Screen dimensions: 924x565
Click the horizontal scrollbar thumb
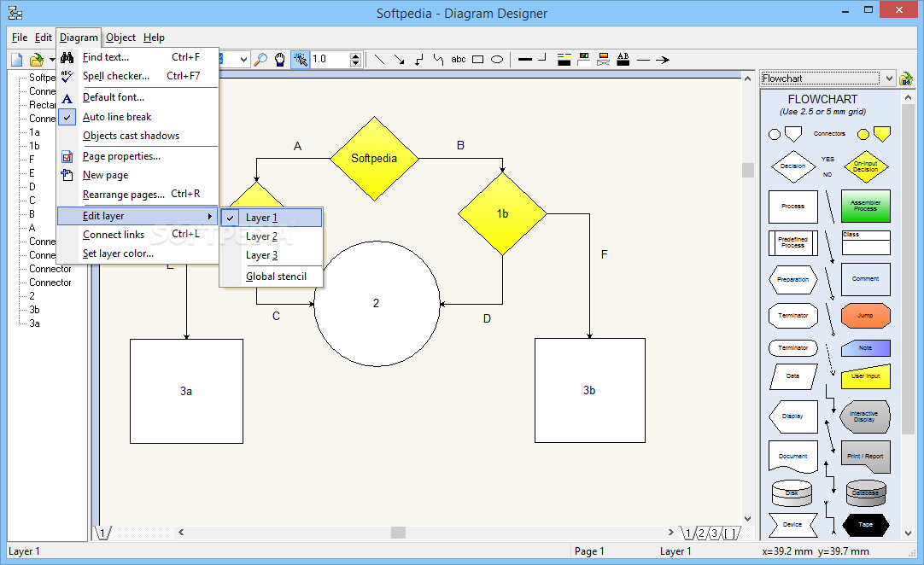pos(398,533)
